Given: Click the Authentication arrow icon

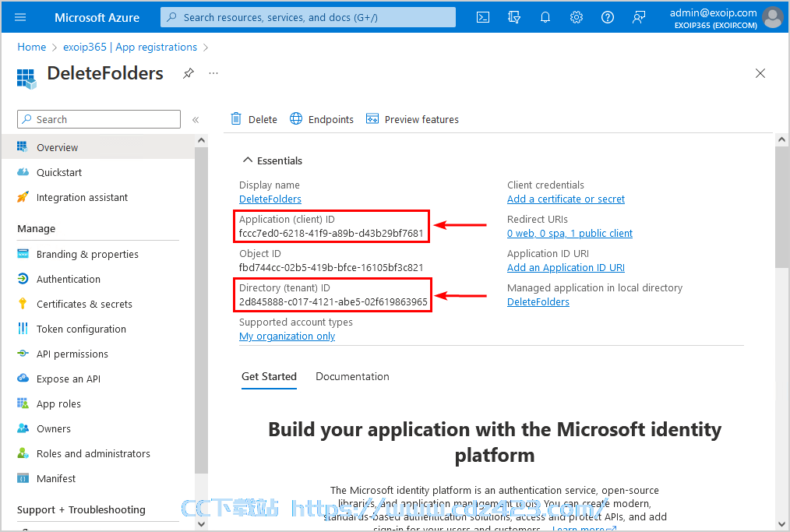Looking at the screenshot, I should coord(23,279).
